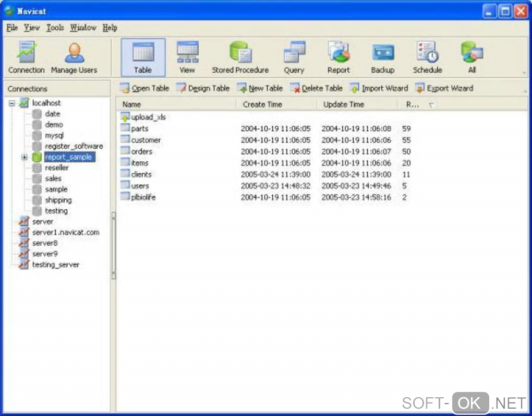Select the testing database
532x416 pixels.
tap(56, 211)
